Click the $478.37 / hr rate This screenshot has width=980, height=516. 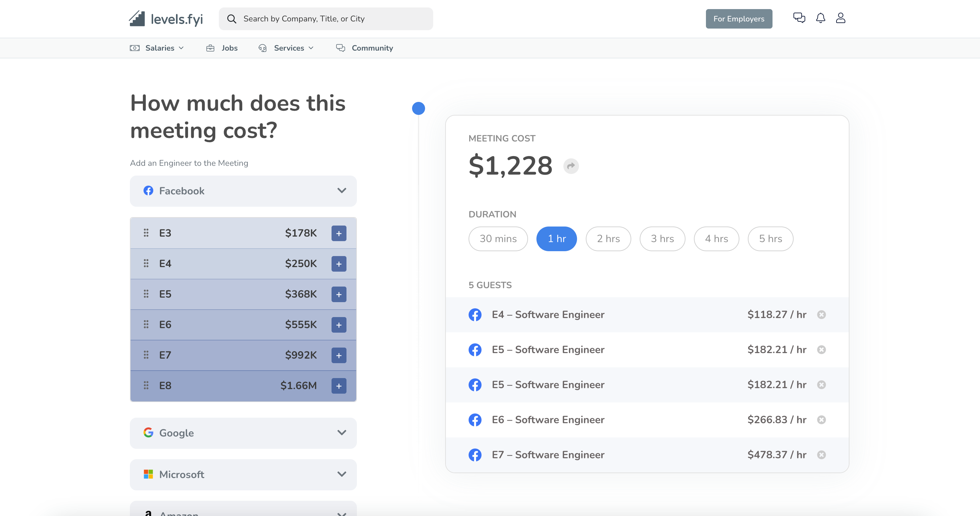tap(776, 455)
